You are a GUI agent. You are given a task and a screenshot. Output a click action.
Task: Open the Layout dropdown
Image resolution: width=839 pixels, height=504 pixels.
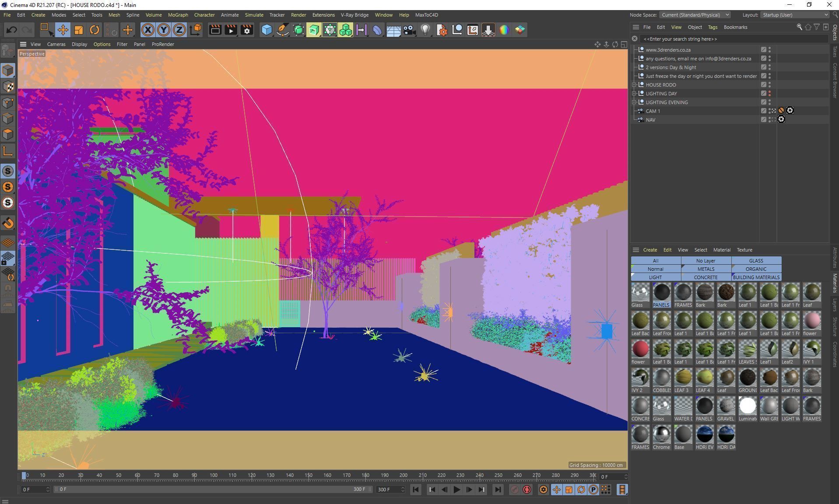pyautogui.click(x=795, y=15)
